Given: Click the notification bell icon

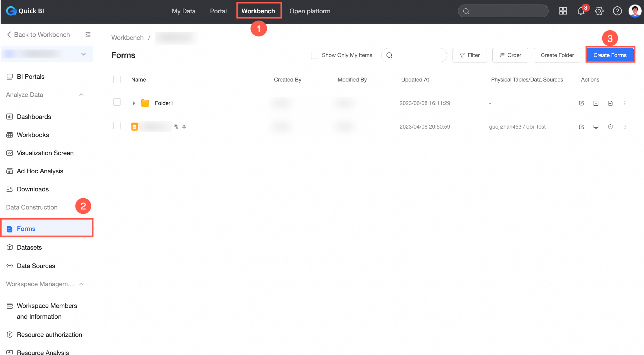Looking at the screenshot, I should pos(581,11).
